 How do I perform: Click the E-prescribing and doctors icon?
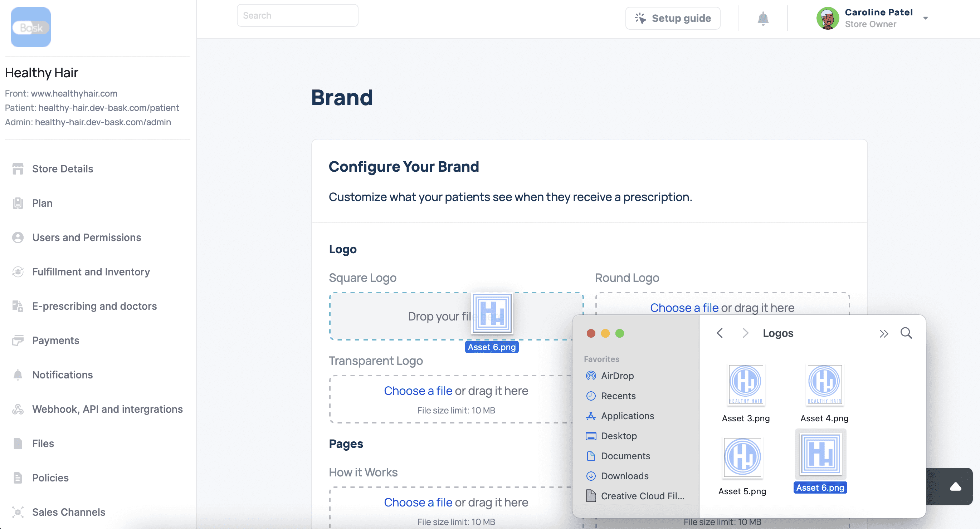[x=18, y=305]
